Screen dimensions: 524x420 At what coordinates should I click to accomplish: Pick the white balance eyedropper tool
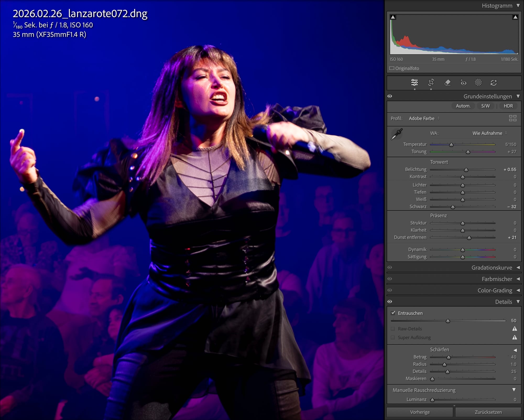pyautogui.click(x=397, y=134)
